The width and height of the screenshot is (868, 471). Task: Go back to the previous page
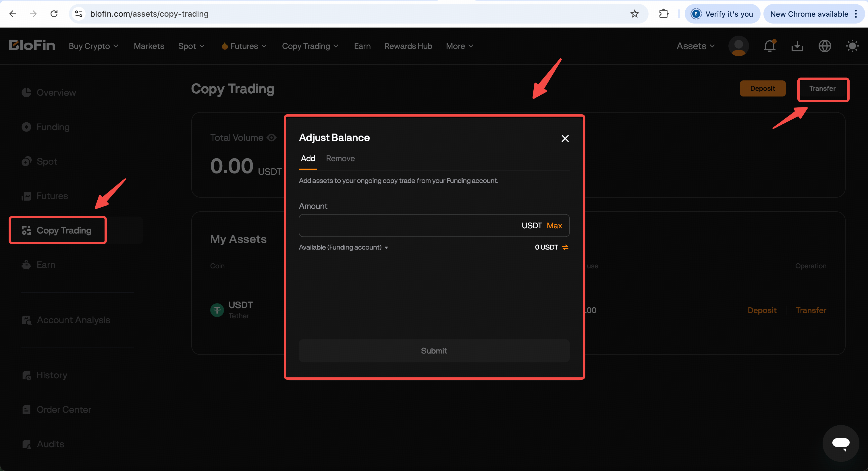click(x=13, y=14)
